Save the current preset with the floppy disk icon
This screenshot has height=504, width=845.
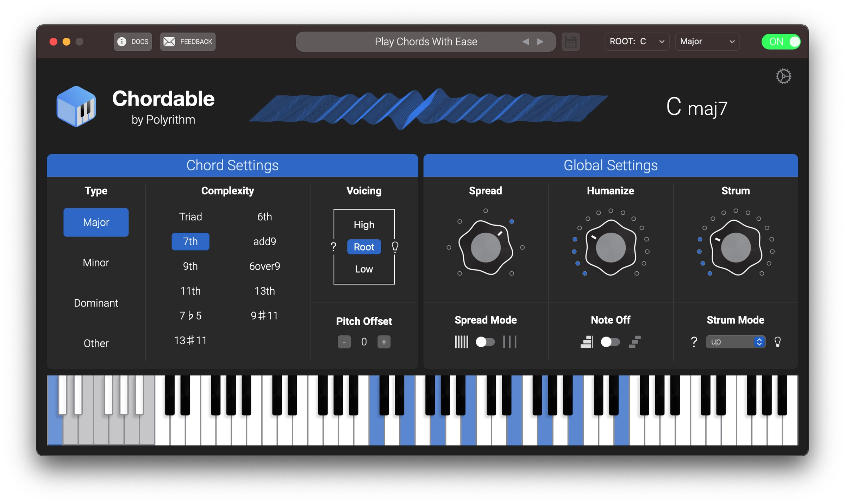click(570, 42)
